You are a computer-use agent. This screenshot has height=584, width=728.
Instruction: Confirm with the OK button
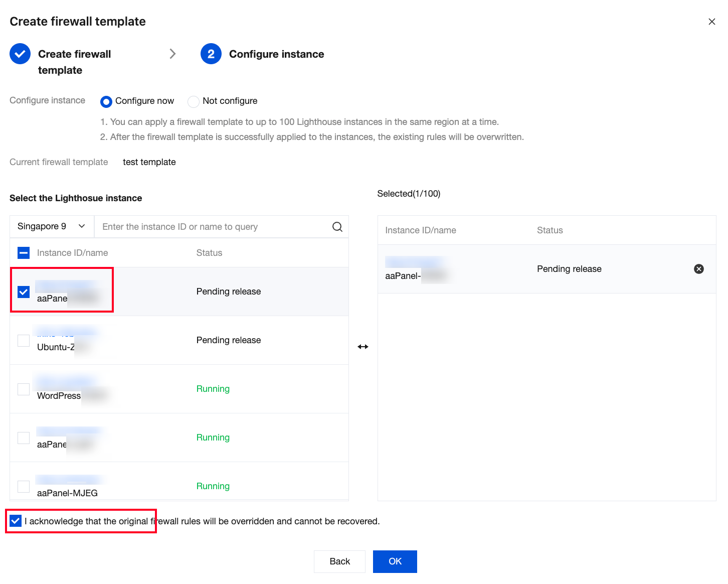pos(395,561)
